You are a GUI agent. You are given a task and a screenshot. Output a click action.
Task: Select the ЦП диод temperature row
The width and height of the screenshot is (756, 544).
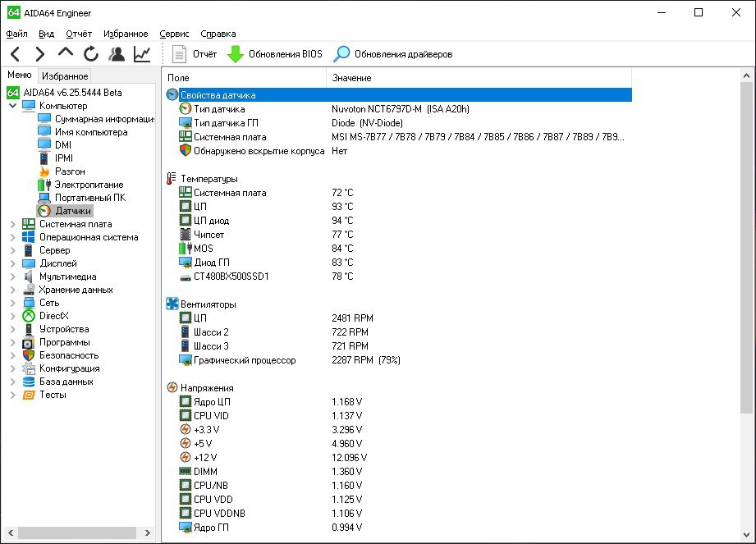(x=405, y=220)
